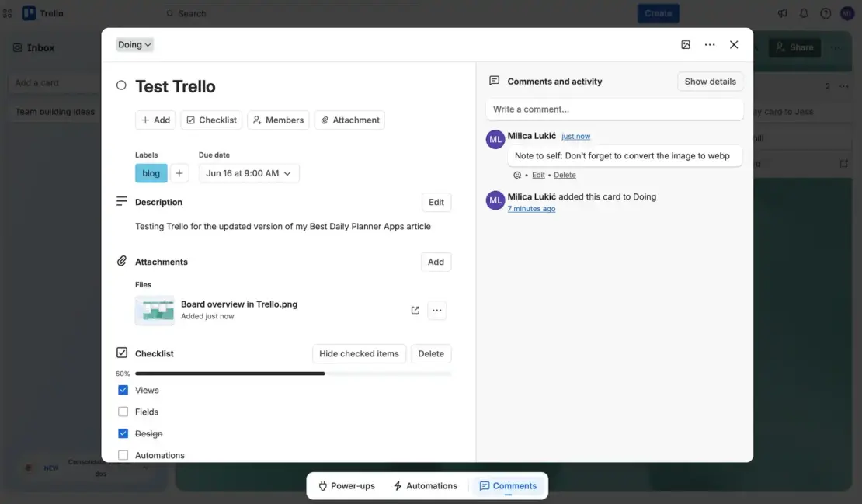The height and width of the screenshot is (504, 862).
Task: Click the Checklist section icon
Action: click(122, 353)
